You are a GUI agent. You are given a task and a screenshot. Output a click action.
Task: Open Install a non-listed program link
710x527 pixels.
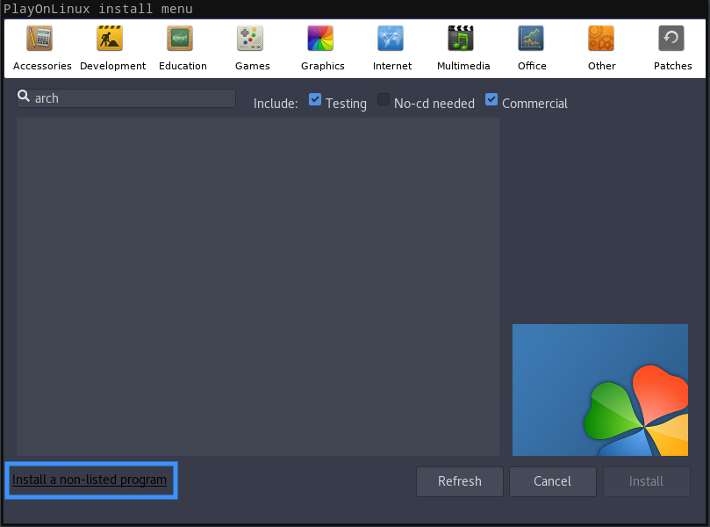coord(89,479)
